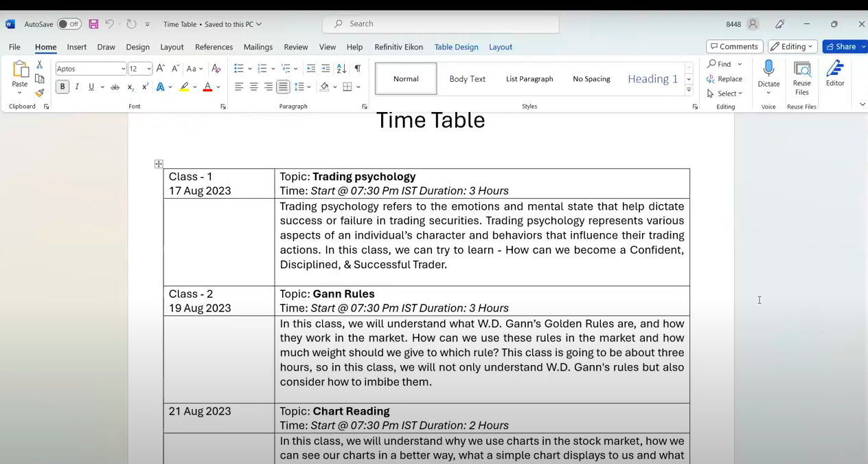Click the table move handle
This screenshot has height=464, width=868.
pyautogui.click(x=159, y=164)
